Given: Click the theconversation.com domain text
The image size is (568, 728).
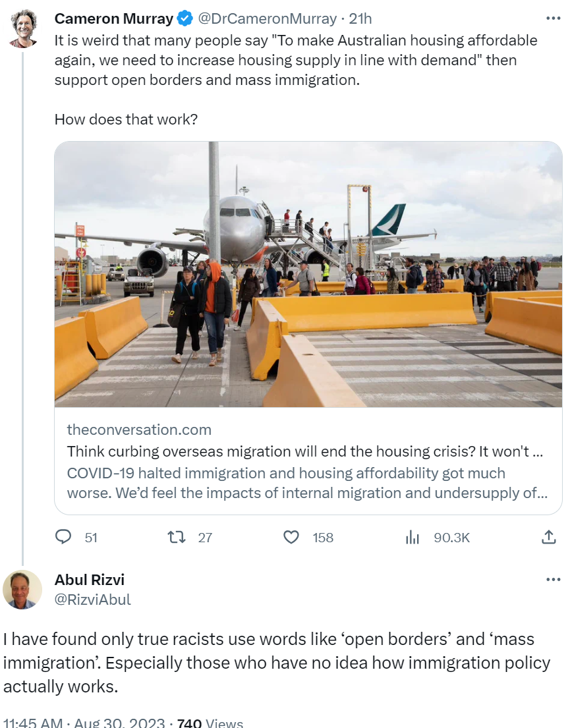Looking at the screenshot, I should (x=139, y=430).
